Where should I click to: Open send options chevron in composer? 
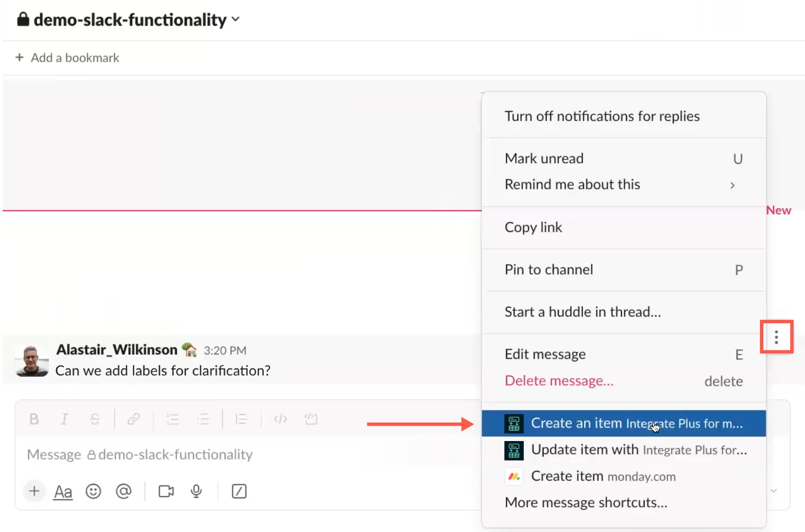click(774, 491)
